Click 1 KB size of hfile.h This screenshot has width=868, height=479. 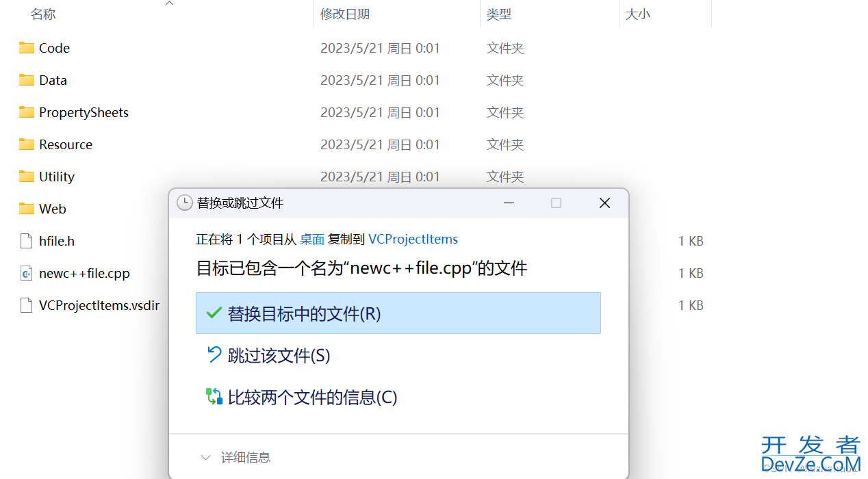click(691, 241)
